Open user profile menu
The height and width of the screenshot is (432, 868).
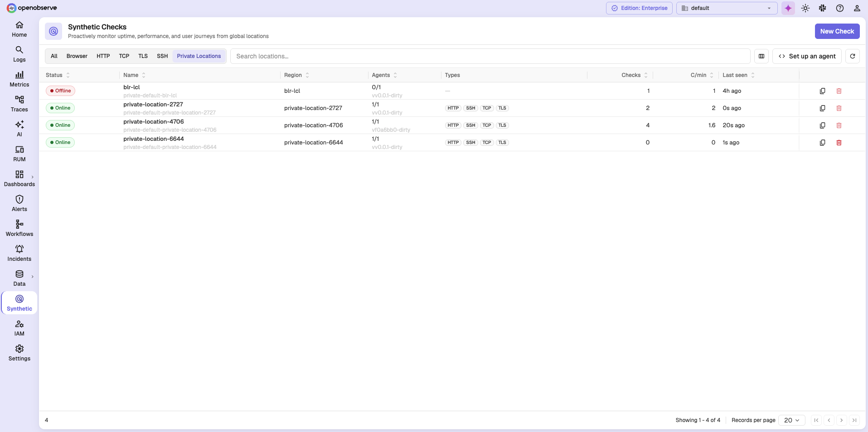[857, 8]
